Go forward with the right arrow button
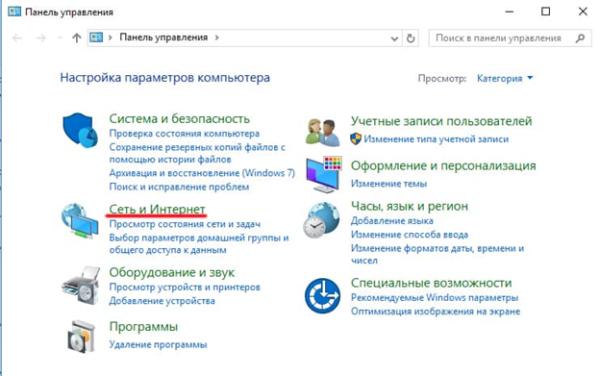Screen dimensions: 600x376 [x=41, y=38]
